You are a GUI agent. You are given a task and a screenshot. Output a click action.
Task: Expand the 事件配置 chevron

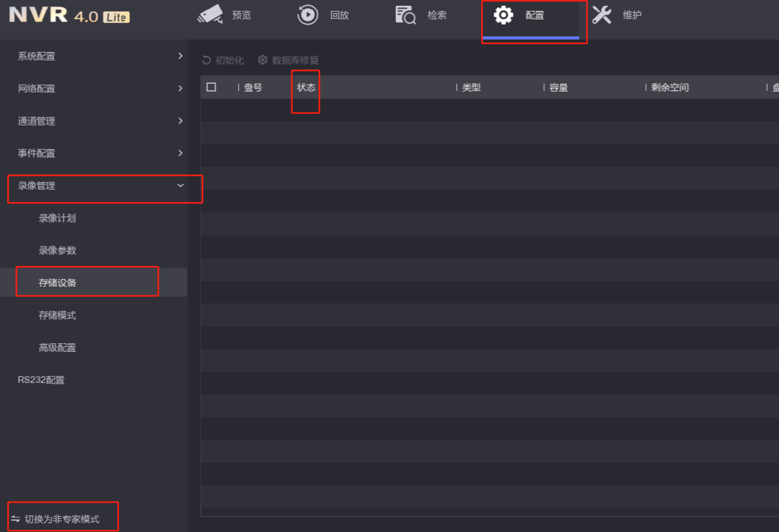[180, 153]
